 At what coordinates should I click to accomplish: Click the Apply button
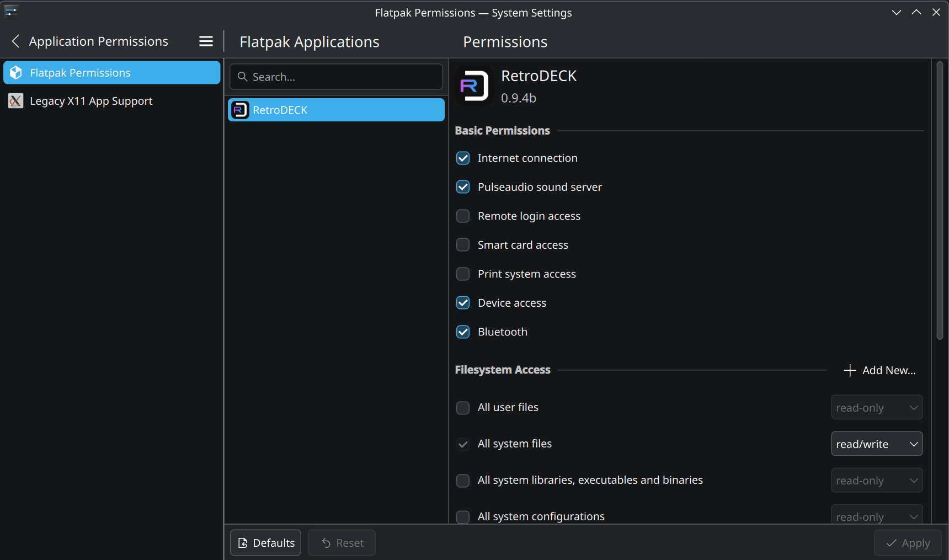point(908,543)
